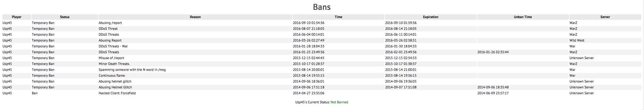
Task: Select the Server column header
Action: [x=605, y=17]
